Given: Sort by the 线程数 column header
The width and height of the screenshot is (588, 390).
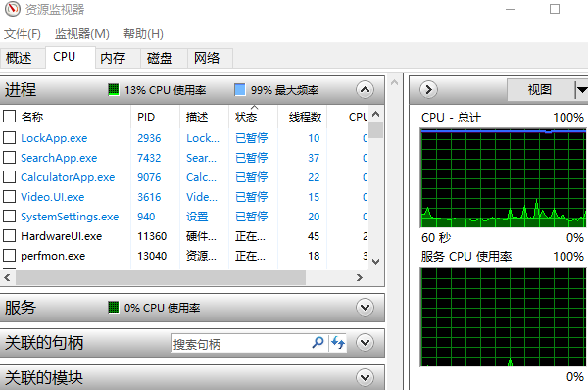Looking at the screenshot, I should click(305, 117).
